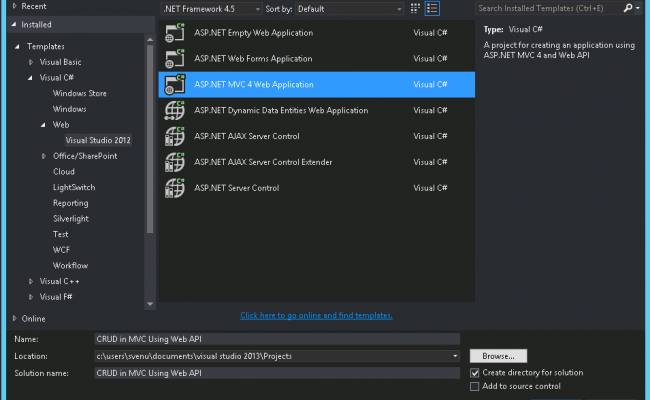Screen dimensions: 650x400
Task: Select ASP.NET Web Forms Application template icon
Action: click(x=175, y=58)
